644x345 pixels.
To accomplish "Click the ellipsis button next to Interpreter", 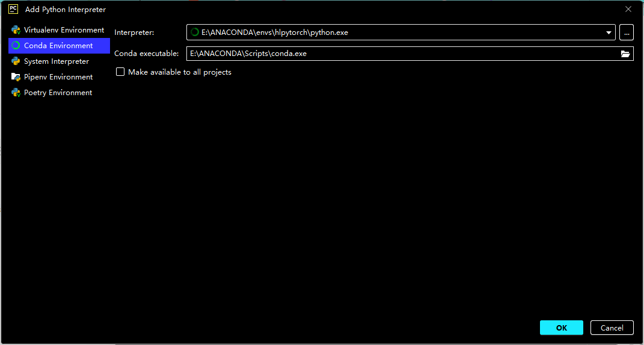I will point(627,32).
